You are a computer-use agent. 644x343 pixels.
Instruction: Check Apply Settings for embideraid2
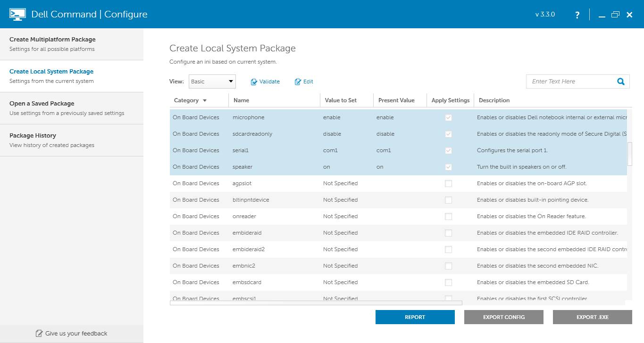point(448,250)
